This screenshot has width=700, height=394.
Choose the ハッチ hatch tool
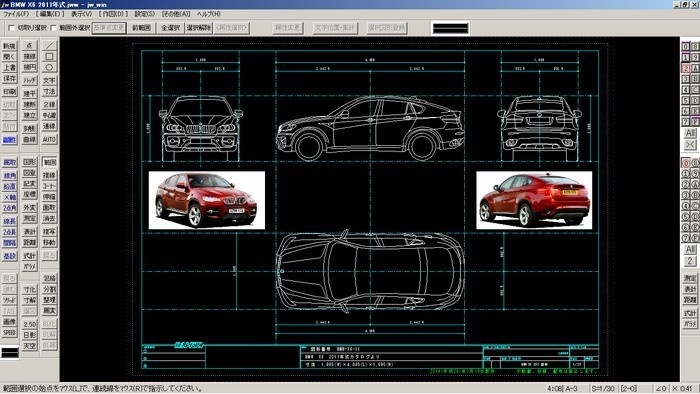pyautogui.click(x=29, y=80)
